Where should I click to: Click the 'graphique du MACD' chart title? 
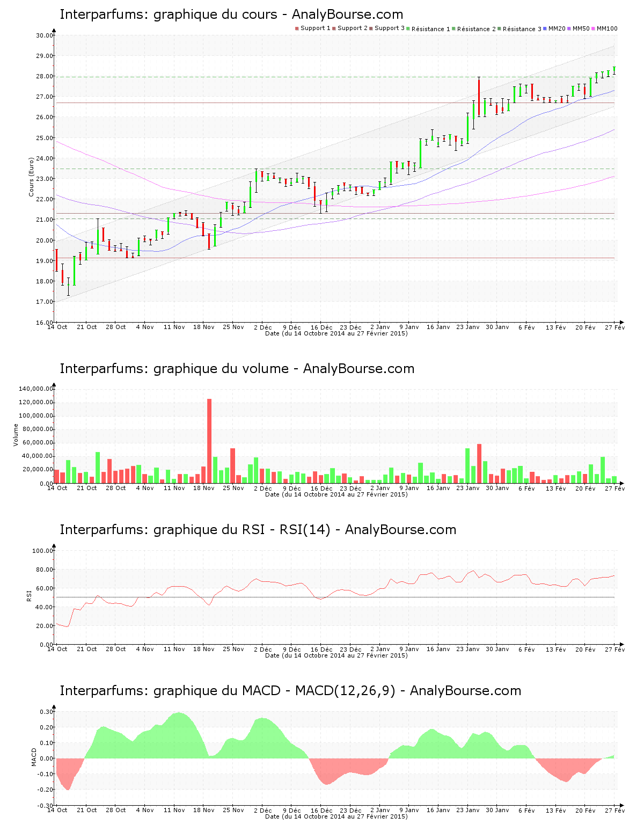(290, 691)
